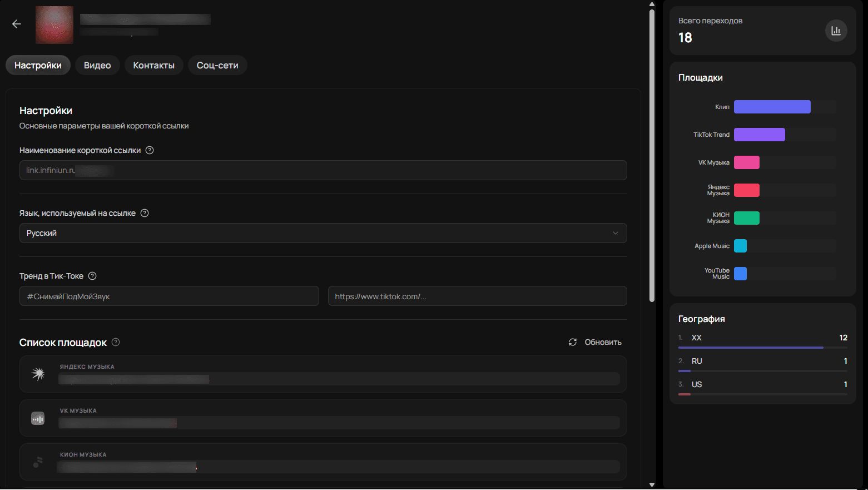Open the statistics chart icon button
The height and width of the screenshot is (490, 868).
(836, 31)
